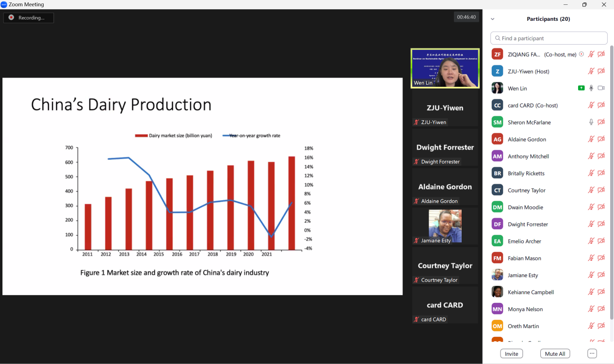Toggle ZIQIANG's muted microphone in list

[591, 54]
